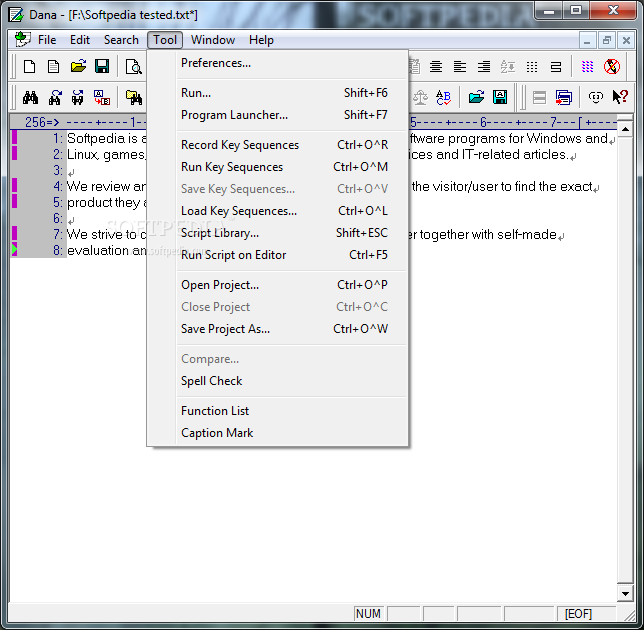Open Script Library... entry

coord(278,233)
